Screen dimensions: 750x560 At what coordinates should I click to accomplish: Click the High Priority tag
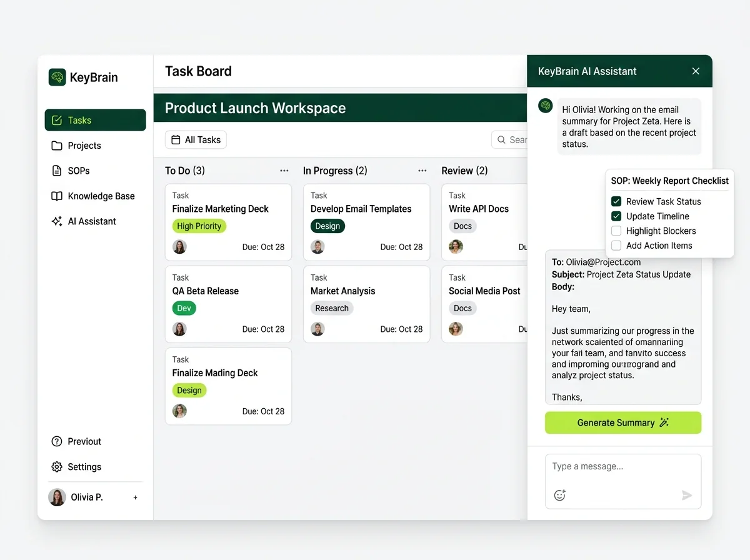click(199, 226)
